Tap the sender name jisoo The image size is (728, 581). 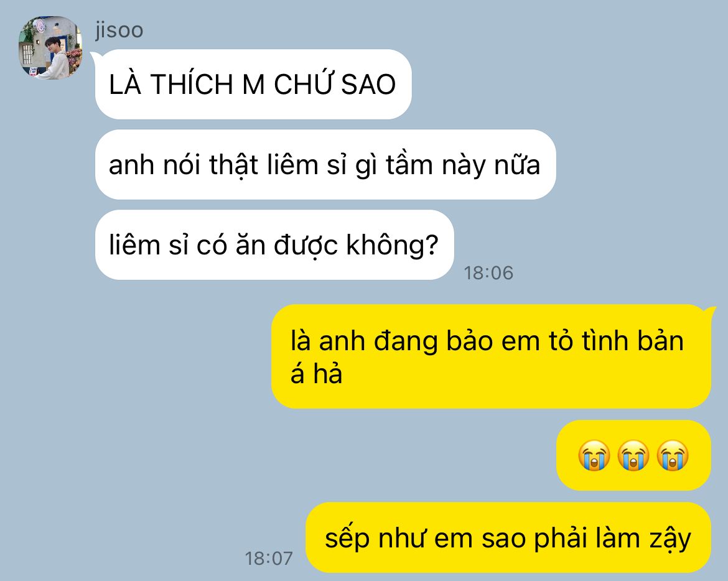tap(119, 30)
